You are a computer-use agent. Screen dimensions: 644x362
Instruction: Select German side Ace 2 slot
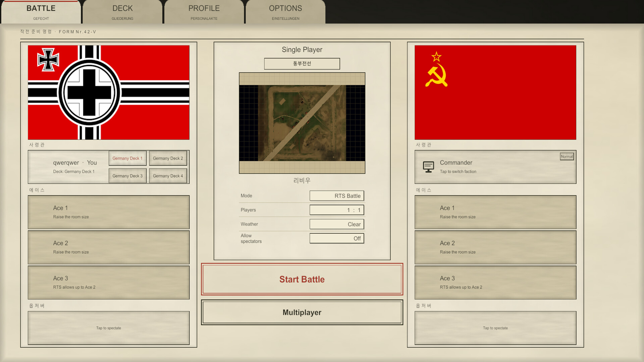(x=109, y=247)
